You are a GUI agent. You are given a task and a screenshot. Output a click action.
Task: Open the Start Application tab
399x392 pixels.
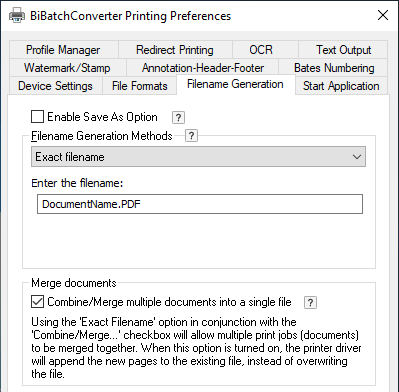(x=341, y=86)
